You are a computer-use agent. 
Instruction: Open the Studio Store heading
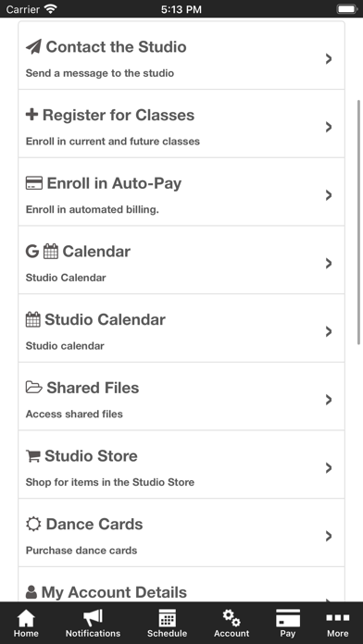(91, 456)
